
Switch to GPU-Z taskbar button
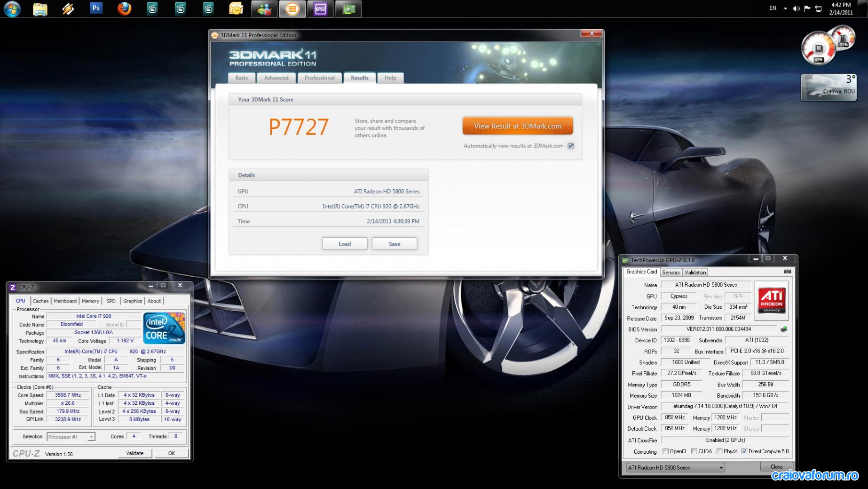[x=349, y=8]
